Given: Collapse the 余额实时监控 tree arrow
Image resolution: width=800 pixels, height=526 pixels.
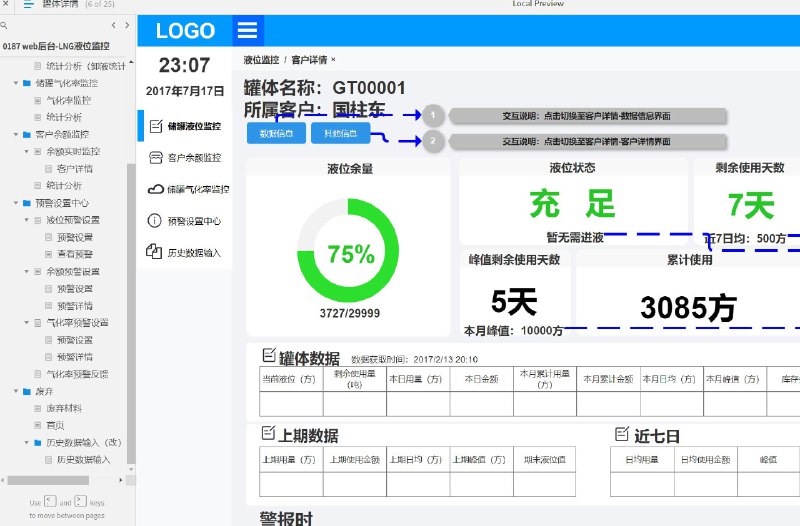Looking at the screenshot, I should pos(27,152).
